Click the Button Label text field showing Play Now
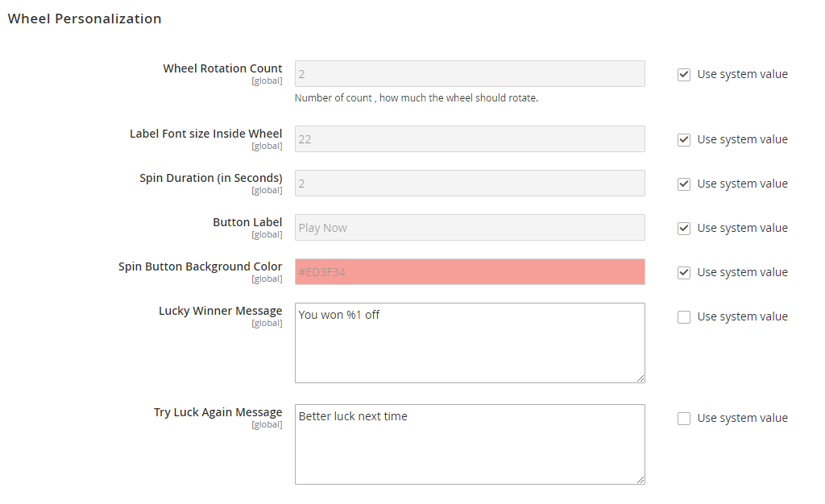 pos(470,228)
